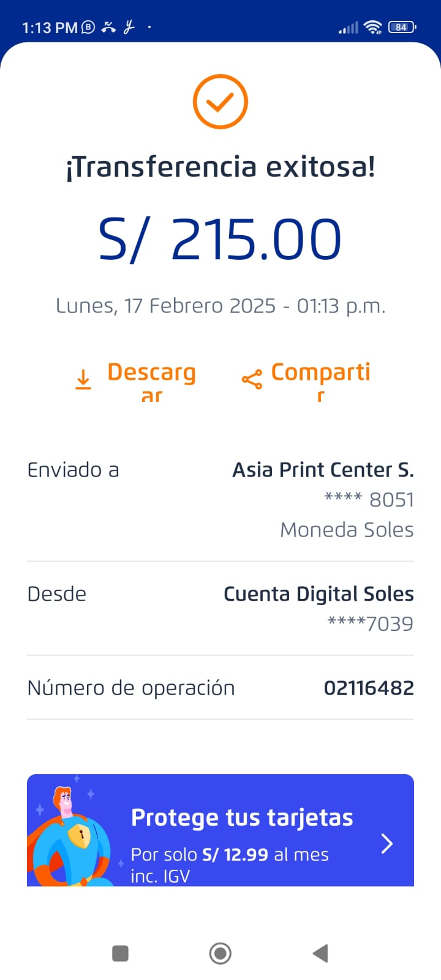The height and width of the screenshot is (980, 441).
Task: Tap the download arrow icon
Action: 83,379
